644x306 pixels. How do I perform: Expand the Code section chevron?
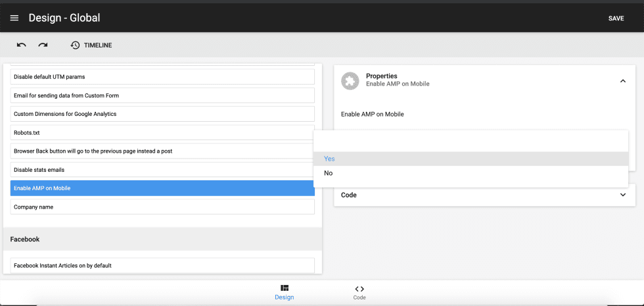click(x=622, y=195)
